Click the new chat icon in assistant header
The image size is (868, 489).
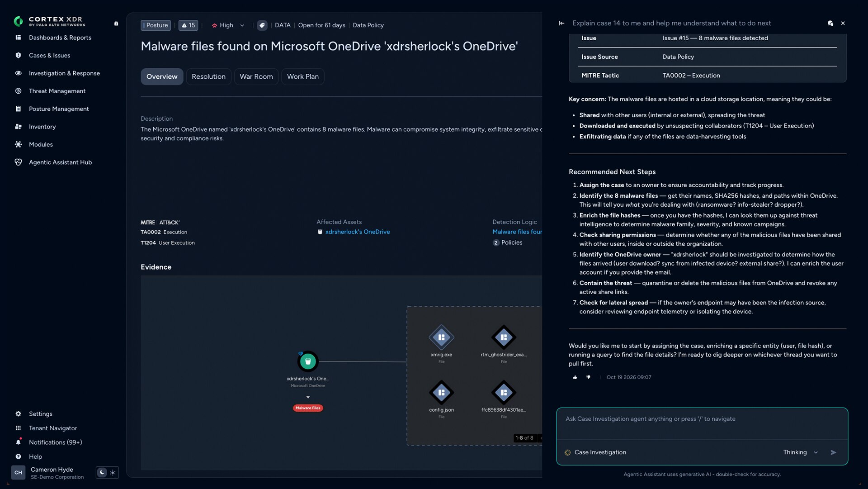pyautogui.click(x=830, y=23)
